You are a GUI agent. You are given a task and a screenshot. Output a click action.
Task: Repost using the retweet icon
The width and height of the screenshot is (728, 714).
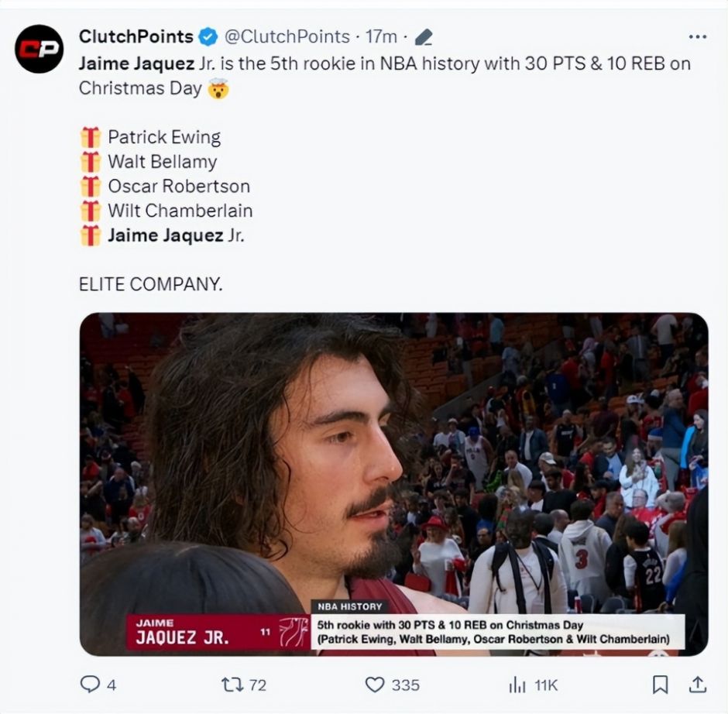coord(232,685)
